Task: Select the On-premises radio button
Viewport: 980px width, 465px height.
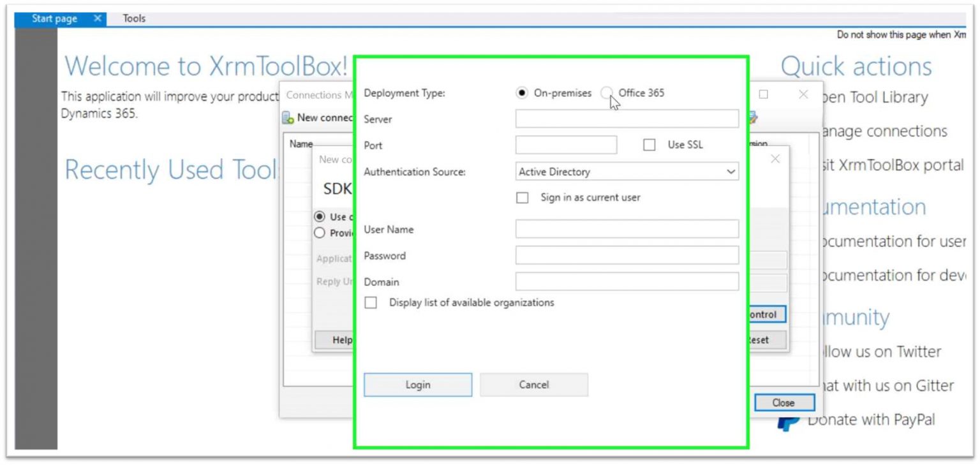Action: (521, 93)
